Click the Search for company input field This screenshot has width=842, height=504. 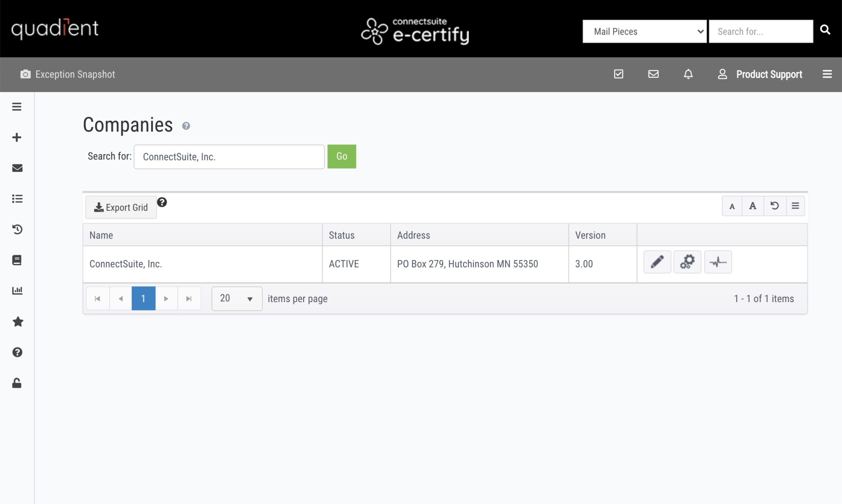click(229, 156)
